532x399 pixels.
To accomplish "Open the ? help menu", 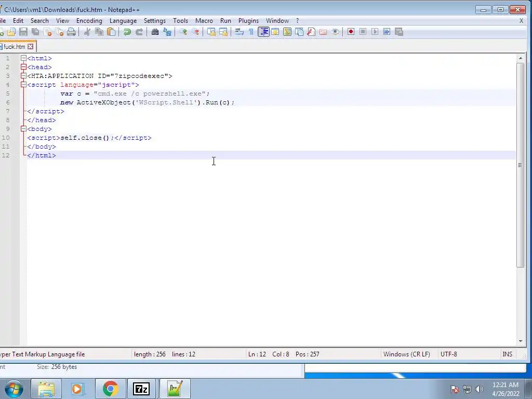I will (298, 21).
